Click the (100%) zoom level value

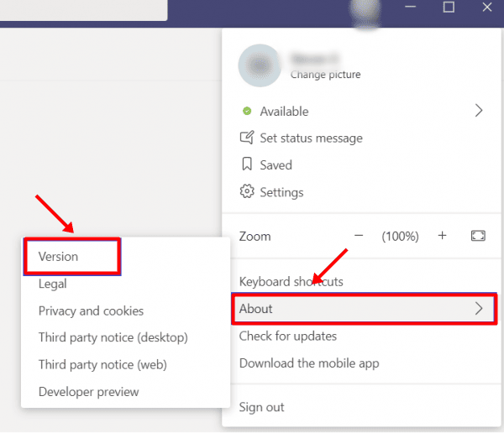[x=400, y=237]
